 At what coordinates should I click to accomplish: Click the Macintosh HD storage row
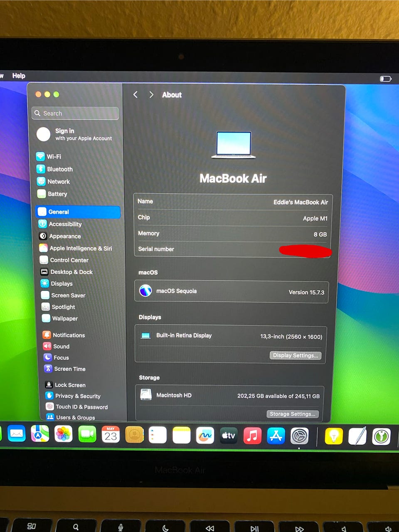pos(230,396)
